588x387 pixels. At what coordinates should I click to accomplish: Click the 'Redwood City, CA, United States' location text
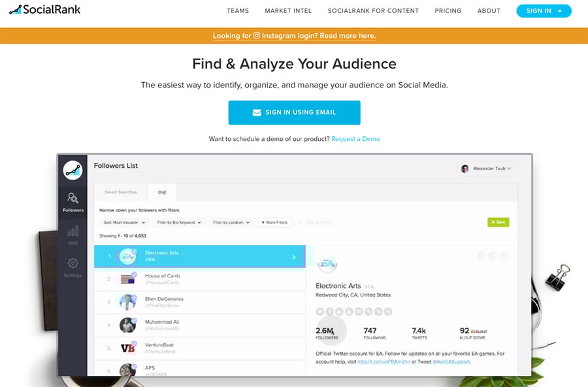point(353,295)
